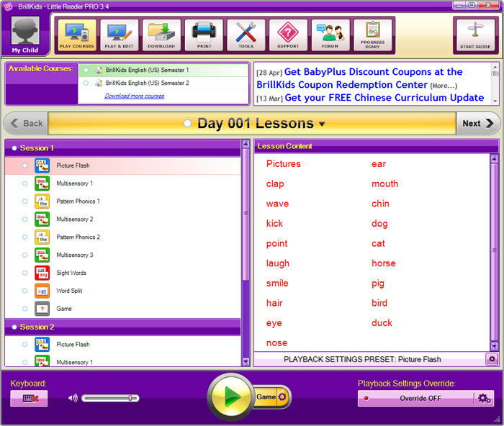Click the Multisensory 1 icon in Session 1
This screenshot has width=504, height=426.
[42, 183]
